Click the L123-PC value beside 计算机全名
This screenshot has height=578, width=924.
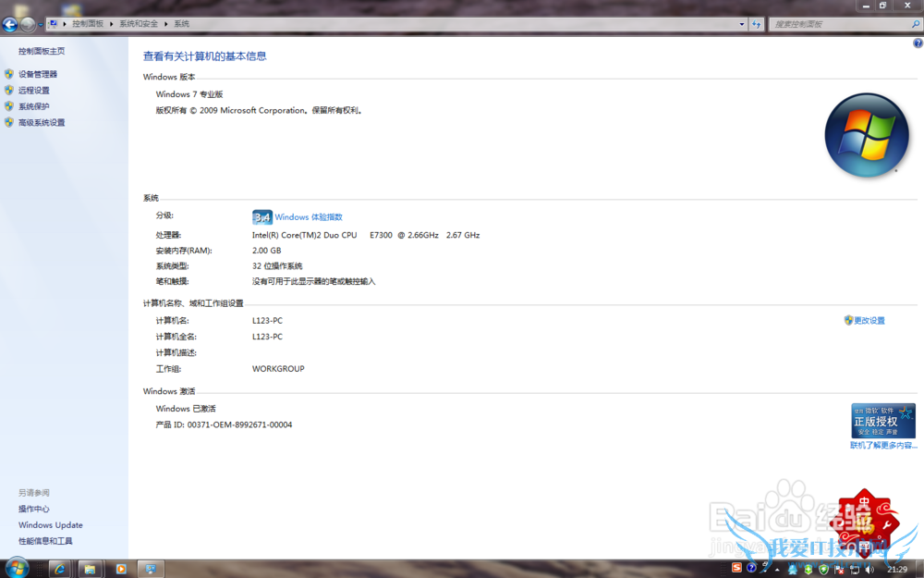pos(267,337)
